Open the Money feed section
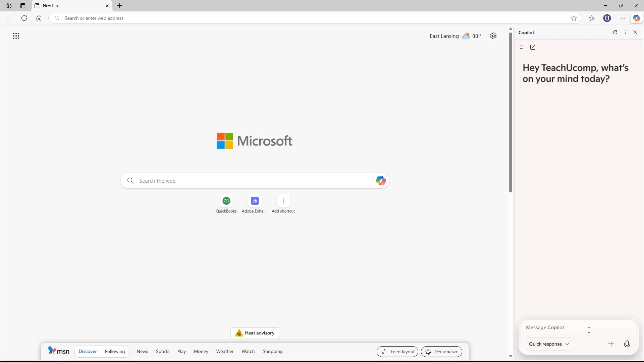This screenshot has width=644, height=362. click(201, 351)
